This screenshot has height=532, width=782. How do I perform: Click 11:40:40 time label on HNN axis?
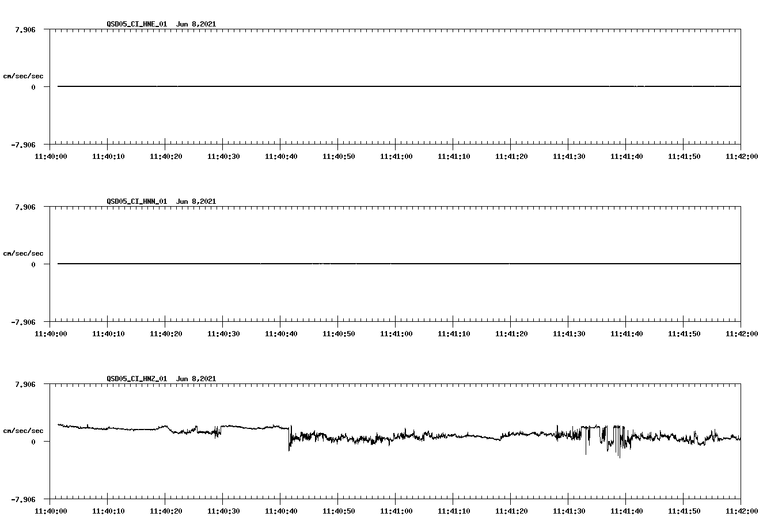281,334
